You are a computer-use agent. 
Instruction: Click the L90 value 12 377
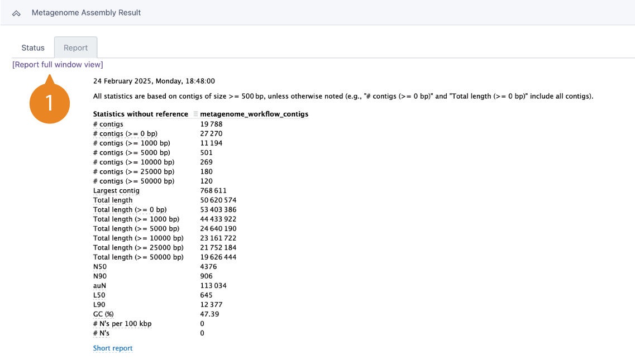click(x=211, y=305)
